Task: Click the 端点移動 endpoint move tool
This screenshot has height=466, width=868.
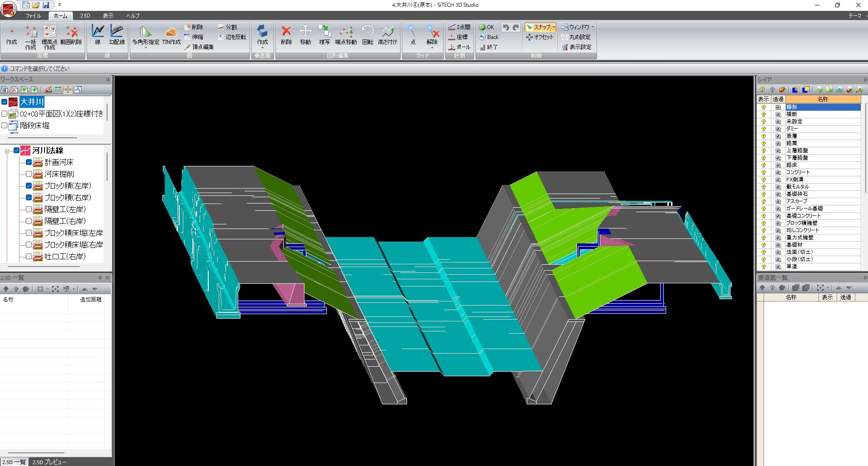Action: [346, 35]
